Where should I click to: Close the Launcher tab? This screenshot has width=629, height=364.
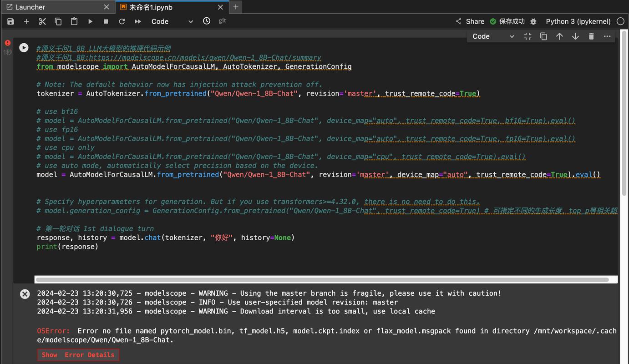(x=107, y=7)
